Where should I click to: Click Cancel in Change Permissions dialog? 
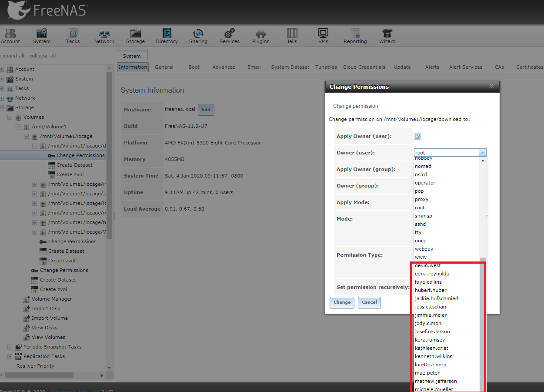(x=369, y=302)
